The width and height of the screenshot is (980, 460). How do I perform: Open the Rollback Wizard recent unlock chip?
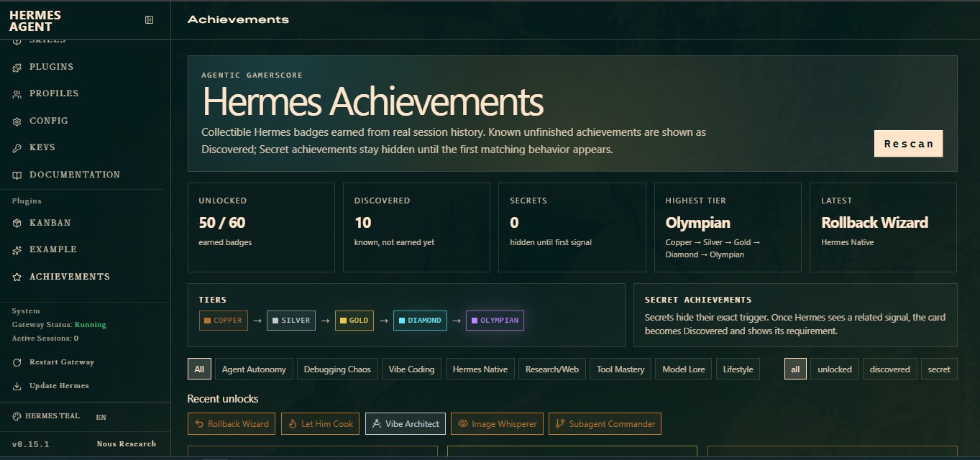(x=231, y=424)
